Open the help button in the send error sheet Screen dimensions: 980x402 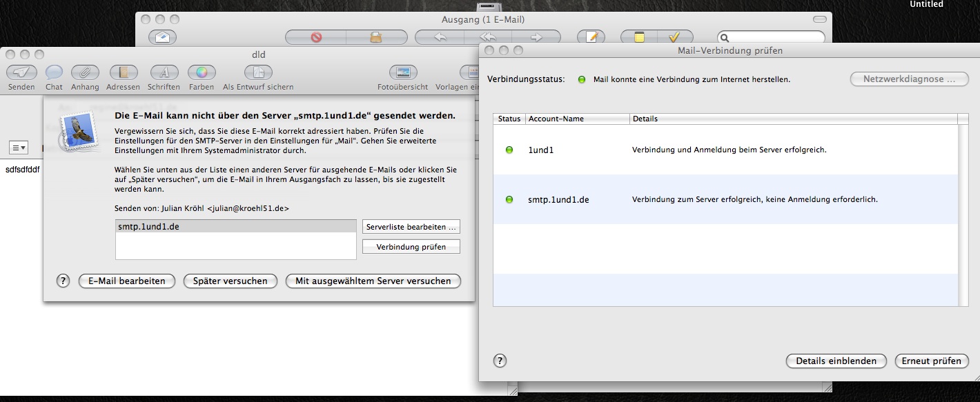pos(63,281)
